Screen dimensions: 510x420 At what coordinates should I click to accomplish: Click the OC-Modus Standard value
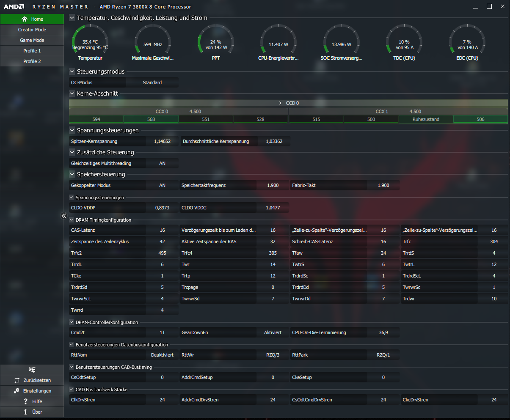pos(152,82)
